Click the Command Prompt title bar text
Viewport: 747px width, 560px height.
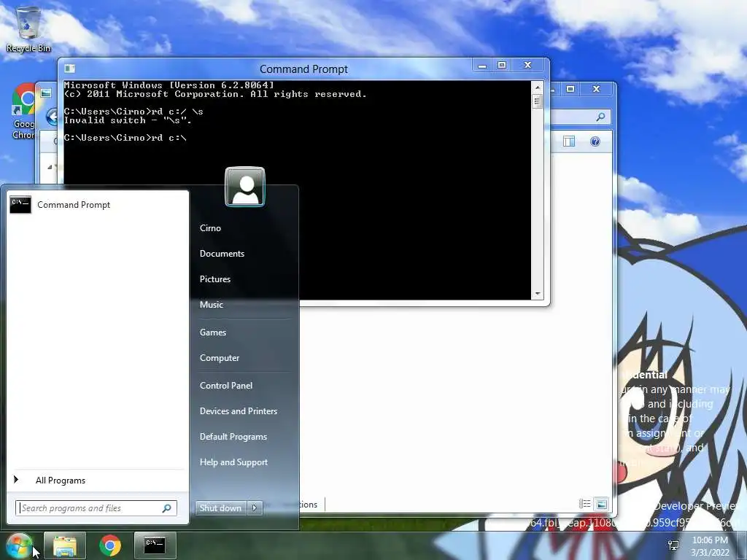point(303,69)
